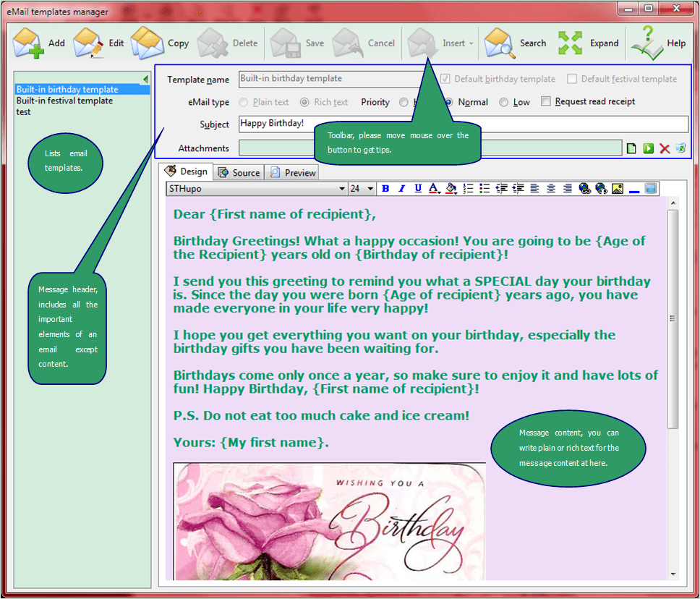This screenshot has width=700, height=599.
Task: Decrease the paragraph indent
Action: [501, 189]
